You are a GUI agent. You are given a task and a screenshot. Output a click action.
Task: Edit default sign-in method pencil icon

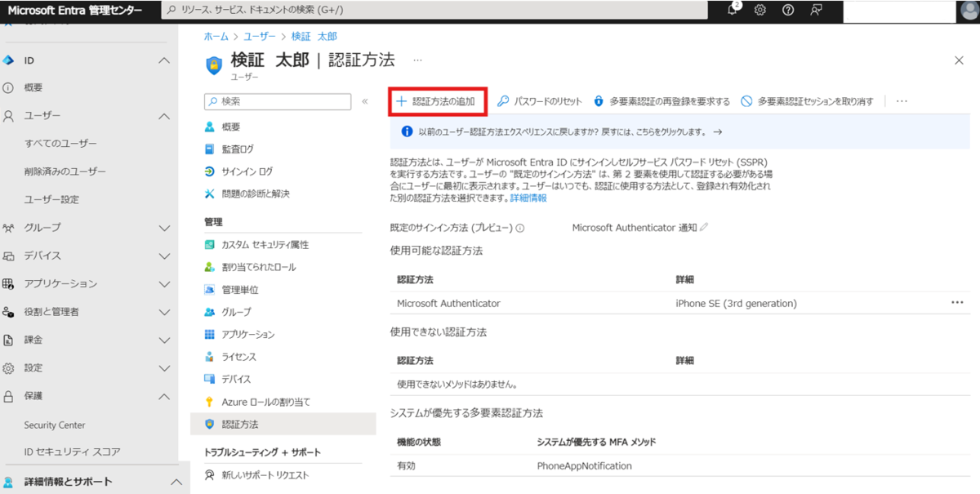click(704, 228)
